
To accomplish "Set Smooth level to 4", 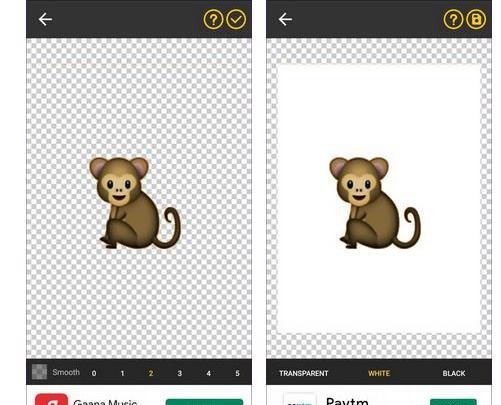I will tap(209, 373).
